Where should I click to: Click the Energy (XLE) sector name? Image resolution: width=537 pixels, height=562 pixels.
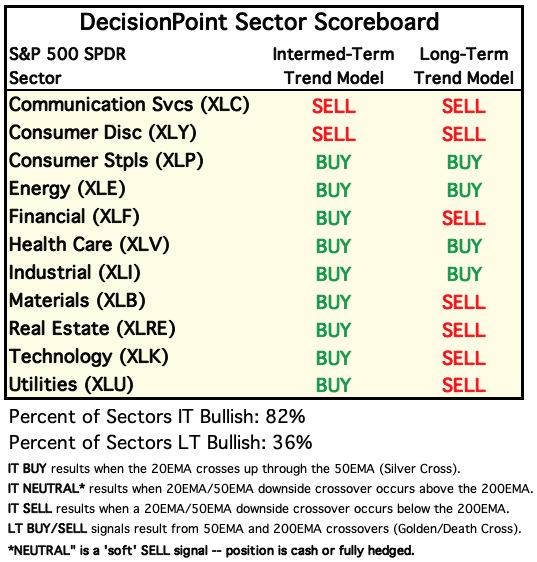67,189
